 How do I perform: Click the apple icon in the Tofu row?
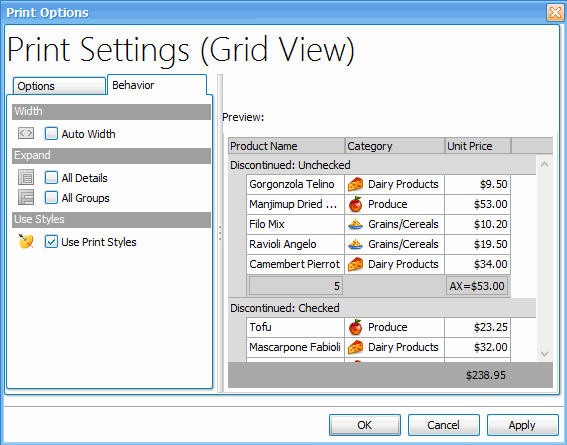355,327
